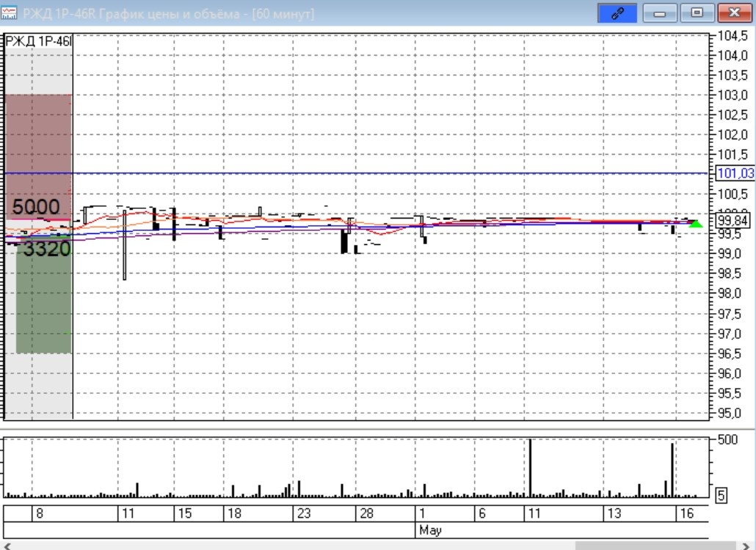Viewport: 756px width, 550px height.
Task: Click the date label 15 on time axis
Action: 185,513
